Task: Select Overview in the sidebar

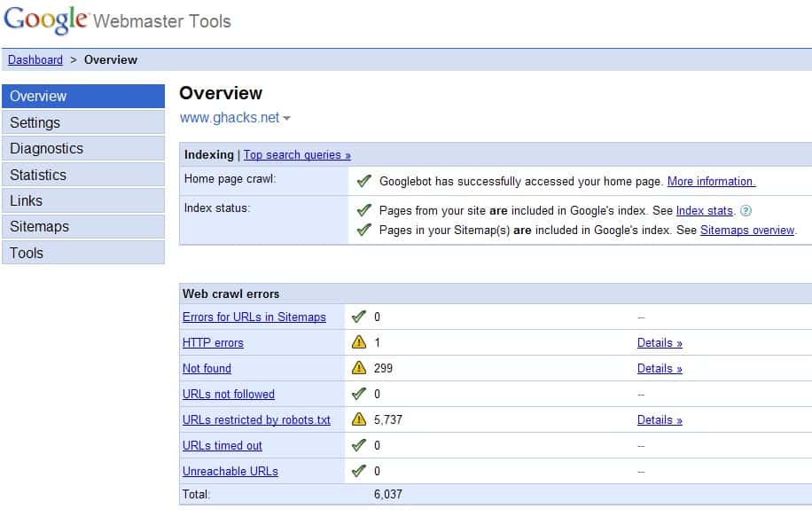Action: (83, 97)
